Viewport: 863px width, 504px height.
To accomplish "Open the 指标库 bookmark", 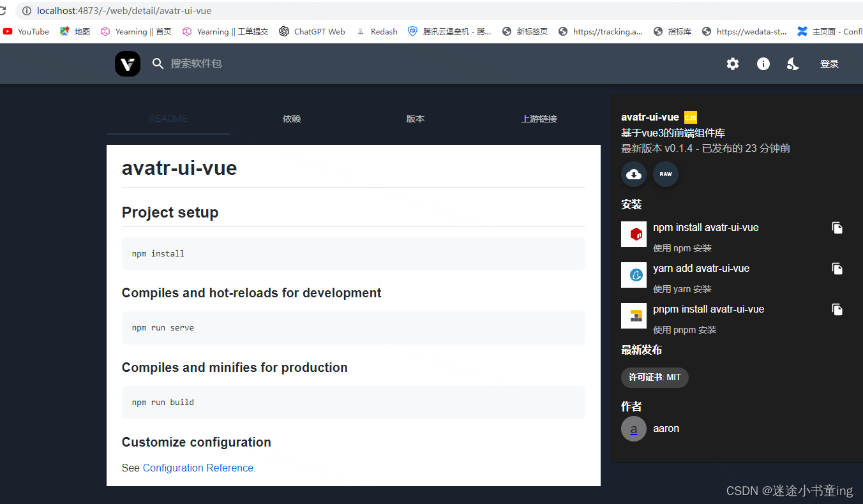I will pos(673,31).
